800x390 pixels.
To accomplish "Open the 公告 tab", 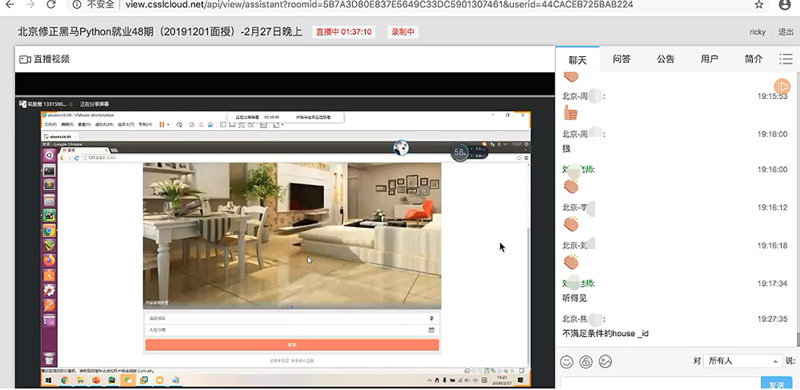I will (x=665, y=59).
